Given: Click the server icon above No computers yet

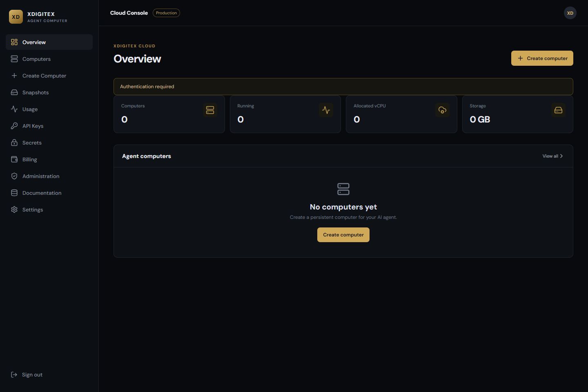Looking at the screenshot, I should pyautogui.click(x=343, y=189).
